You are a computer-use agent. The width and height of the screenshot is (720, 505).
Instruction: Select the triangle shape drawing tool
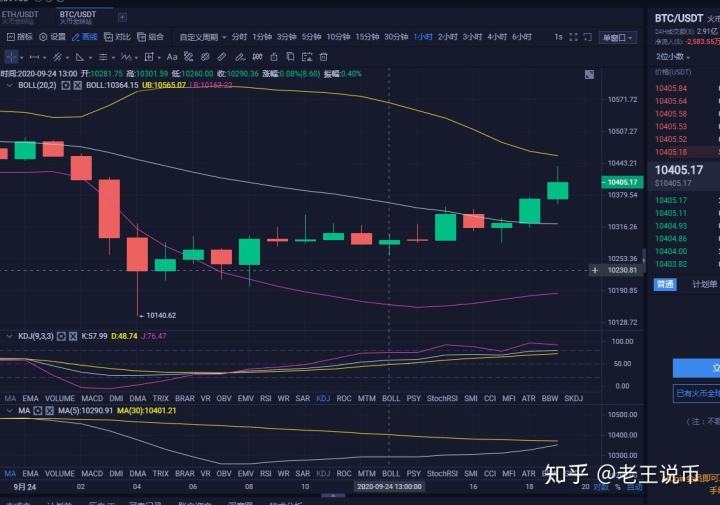[x=80, y=57]
